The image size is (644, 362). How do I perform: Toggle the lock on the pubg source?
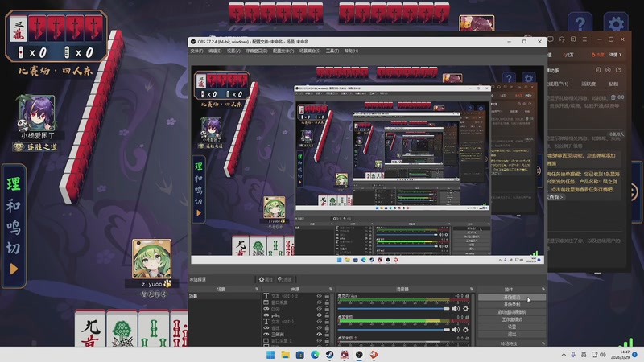[328, 315]
